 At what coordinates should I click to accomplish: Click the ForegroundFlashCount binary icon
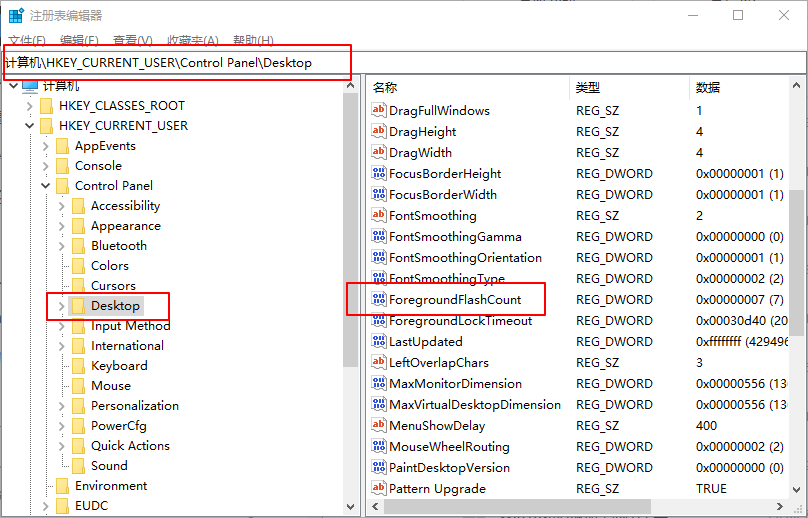[378, 300]
